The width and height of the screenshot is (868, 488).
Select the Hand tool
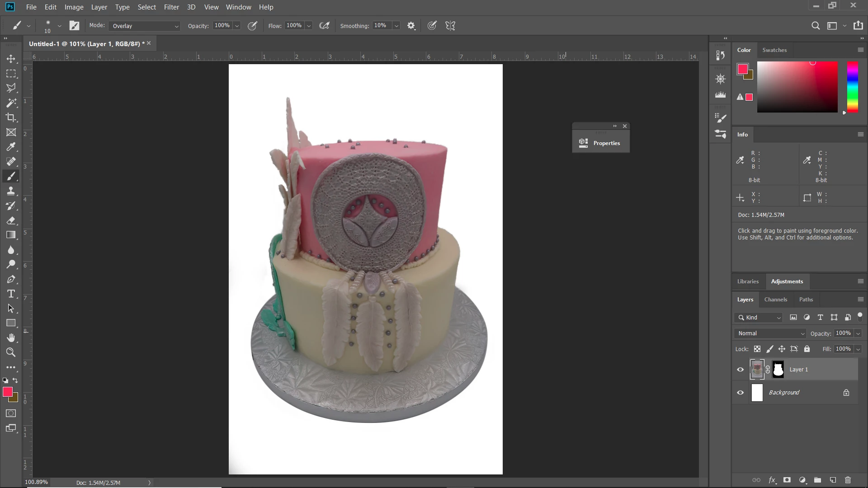click(x=11, y=338)
